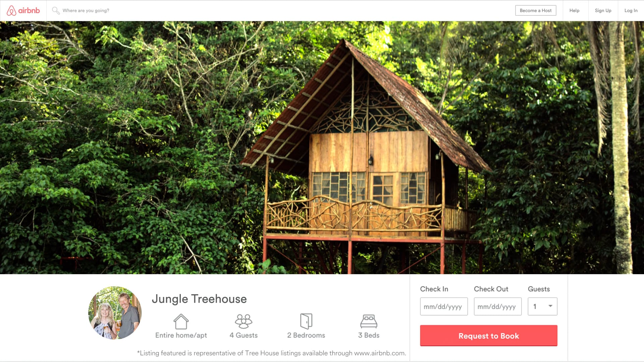
Task: Click the Airbnb logo icon
Action: (11, 10)
